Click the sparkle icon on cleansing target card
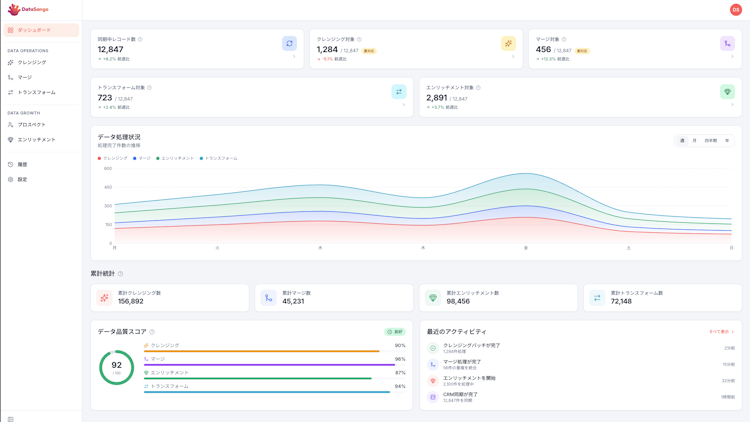This screenshot has height=422, width=750. coord(508,44)
